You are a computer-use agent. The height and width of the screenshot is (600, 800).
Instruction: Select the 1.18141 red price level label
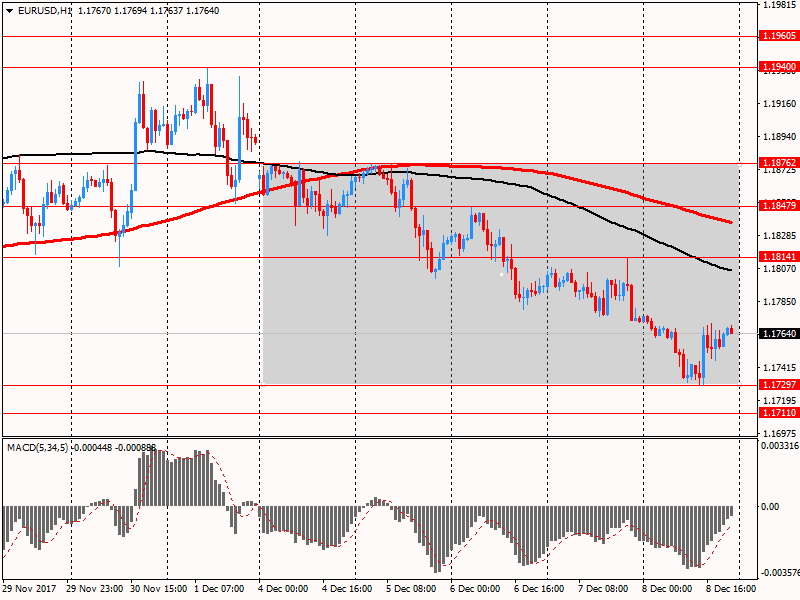point(779,257)
